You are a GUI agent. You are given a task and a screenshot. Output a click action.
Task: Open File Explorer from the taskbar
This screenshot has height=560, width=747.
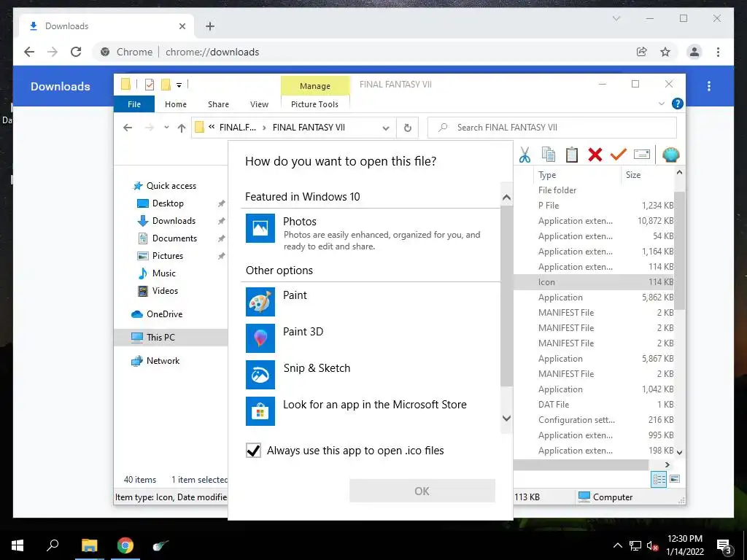[x=89, y=545]
